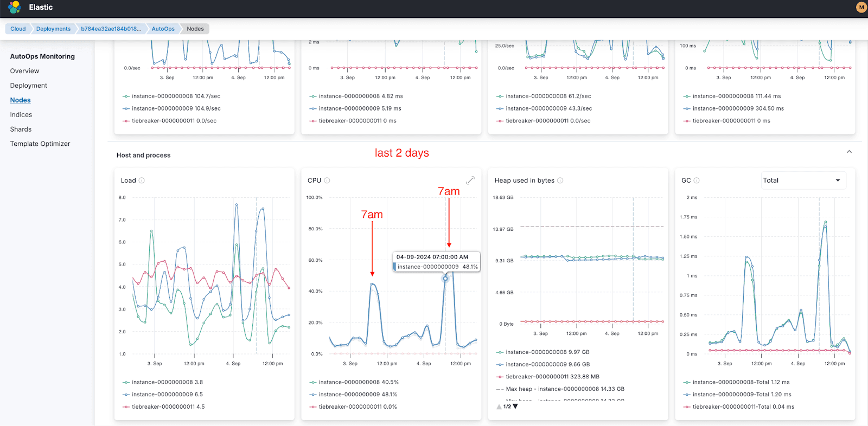Collapse the Host and process section
The image size is (868, 426).
point(849,152)
